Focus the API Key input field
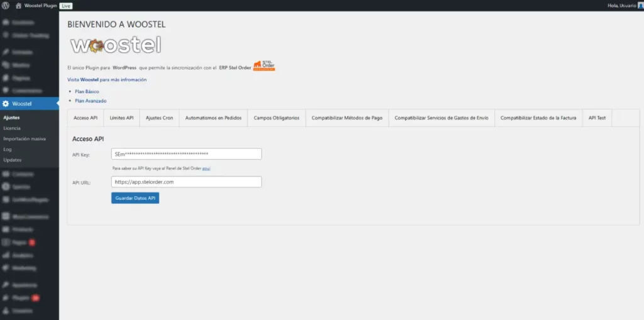644x320 pixels. click(186, 153)
